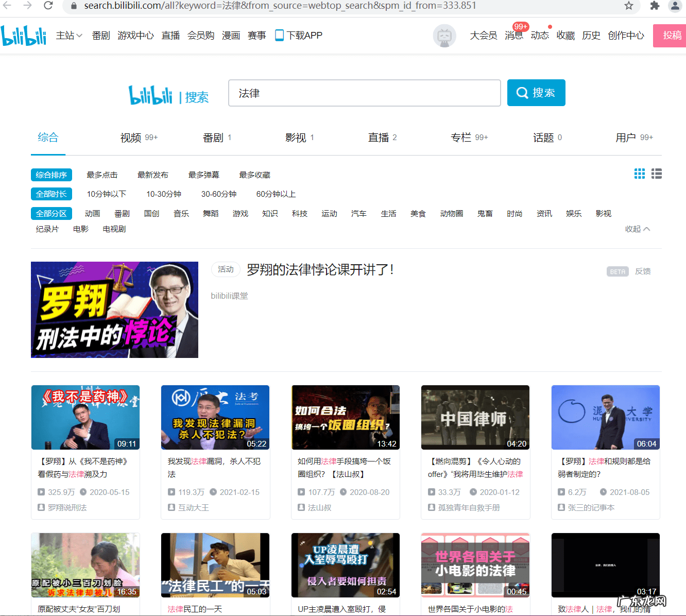
Task: Filter videos under 10分钟以下
Action: pyautogui.click(x=107, y=194)
